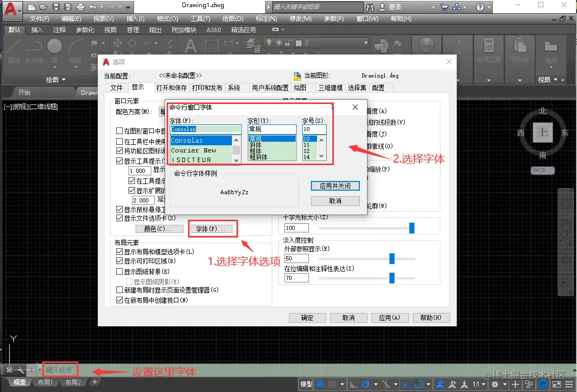
Task: Select Courier New in font list
Action: [201, 150]
